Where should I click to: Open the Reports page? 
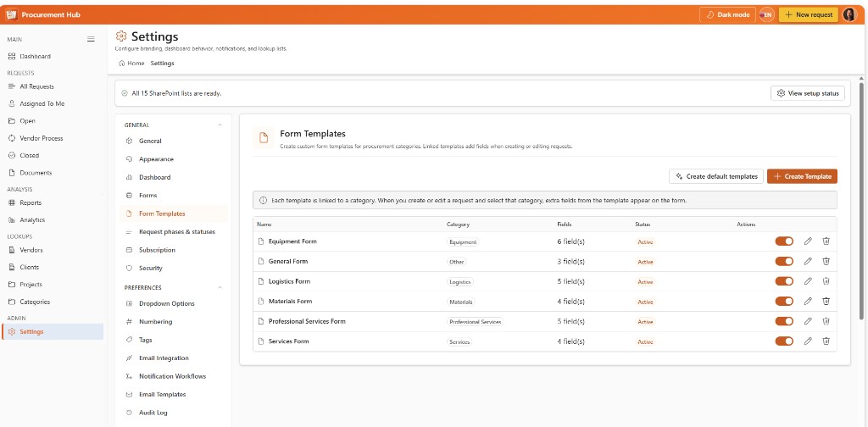tap(52, 202)
